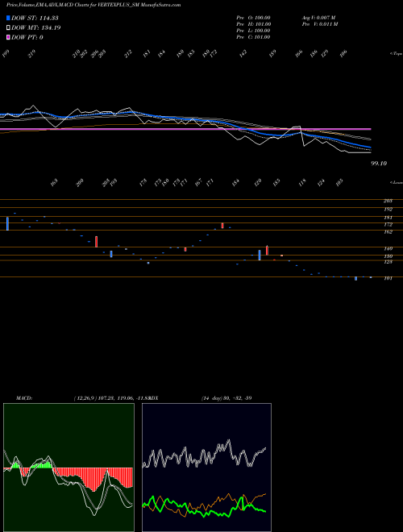The width and height of the screenshot is (403, 532).
Task: Click the 'Pre V: 0.011 M' volume text
Action: [320, 23]
